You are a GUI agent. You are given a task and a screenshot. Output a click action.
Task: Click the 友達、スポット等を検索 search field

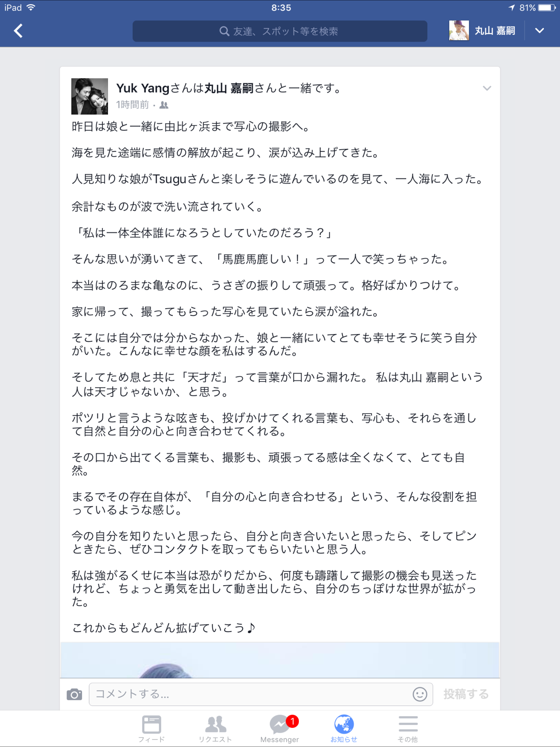pyautogui.click(x=280, y=31)
